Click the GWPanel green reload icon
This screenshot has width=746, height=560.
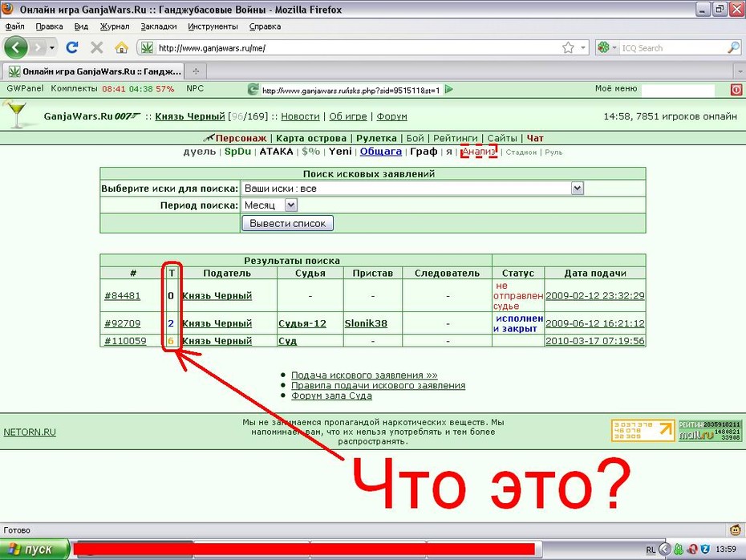click(253, 89)
